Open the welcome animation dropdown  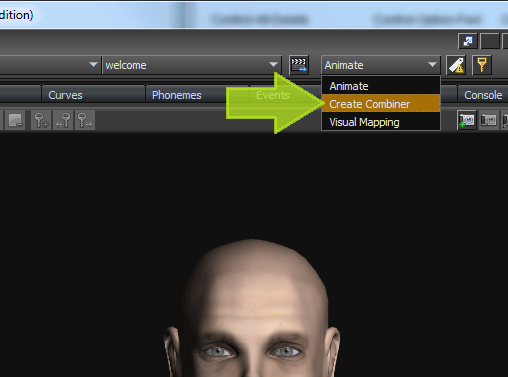192,65
